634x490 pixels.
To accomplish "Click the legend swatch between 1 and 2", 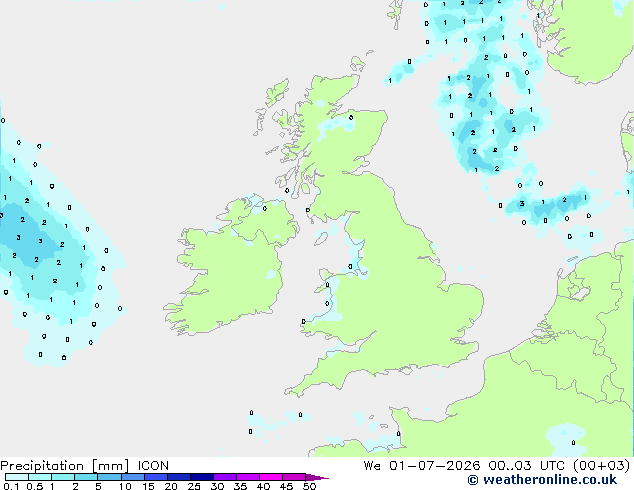I will tap(63, 477).
